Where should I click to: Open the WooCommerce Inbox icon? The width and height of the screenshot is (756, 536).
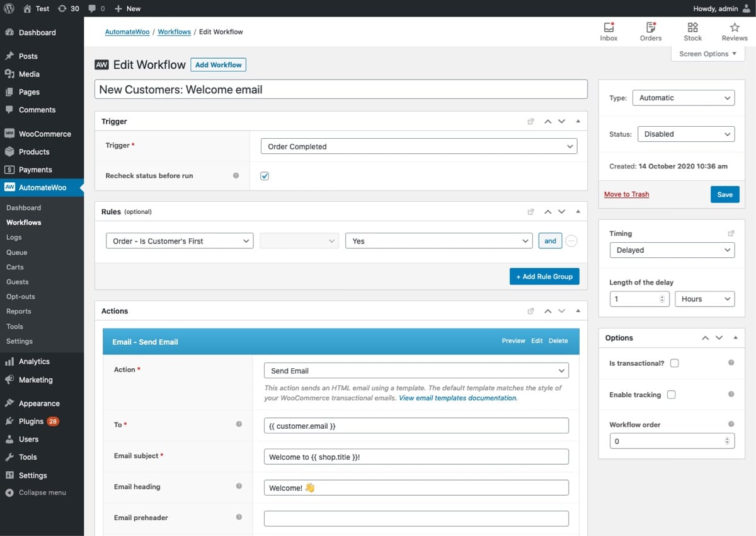click(609, 32)
